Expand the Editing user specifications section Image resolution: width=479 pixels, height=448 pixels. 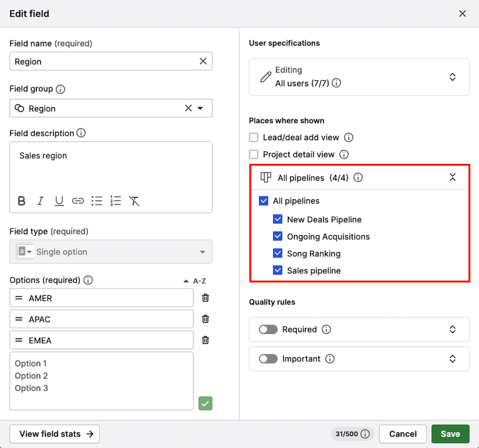coord(453,77)
